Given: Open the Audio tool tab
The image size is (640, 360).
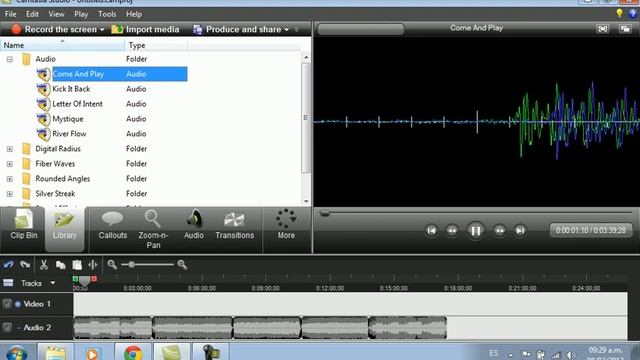Looking at the screenshot, I should point(194,225).
